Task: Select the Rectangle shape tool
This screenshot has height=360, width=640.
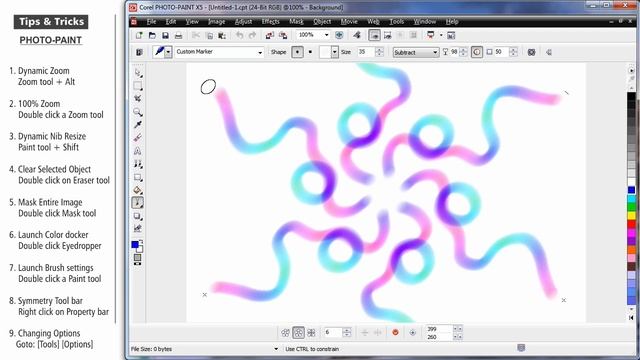Action: [138, 177]
